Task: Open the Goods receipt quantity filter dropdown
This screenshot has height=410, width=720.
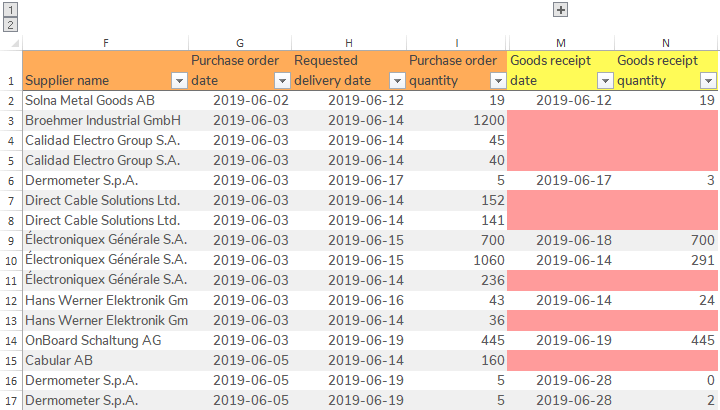Action: point(709,80)
